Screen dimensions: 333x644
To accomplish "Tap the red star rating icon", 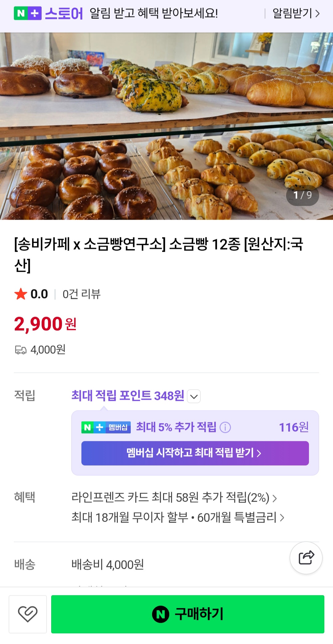I will pyautogui.click(x=21, y=294).
